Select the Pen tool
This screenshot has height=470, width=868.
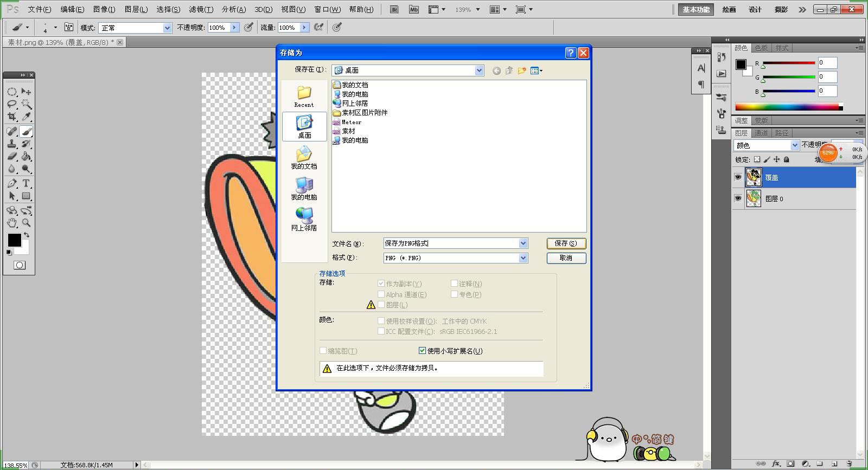point(12,183)
